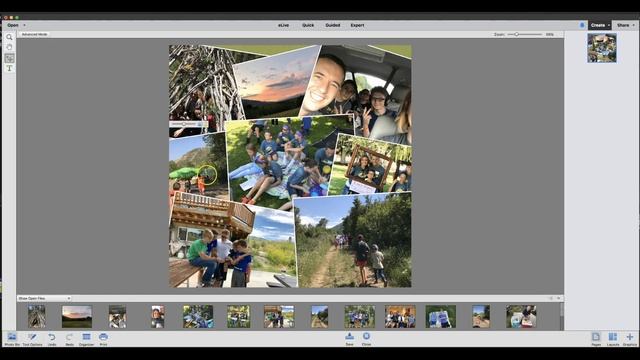The width and height of the screenshot is (640, 360).
Task: Select the last Photo Bin thumbnail
Action: click(521, 317)
